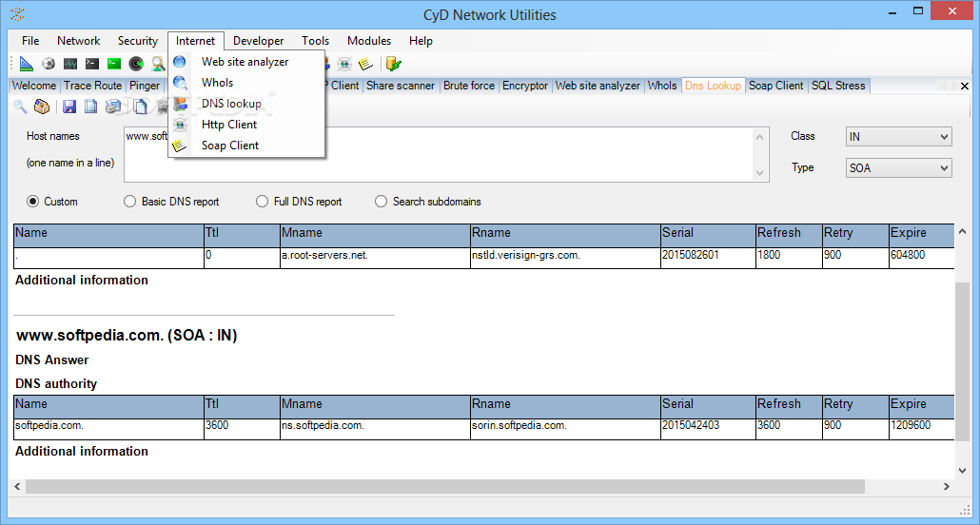The image size is (980, 525).
Task: Click the magnifier lookup icon under the Welcome tab
Action: tap(20, 107)
